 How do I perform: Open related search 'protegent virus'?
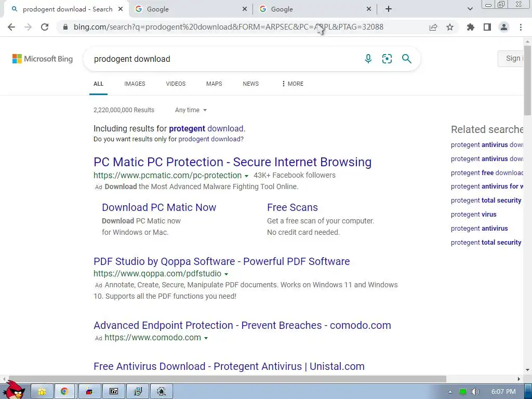click(474, 215)
